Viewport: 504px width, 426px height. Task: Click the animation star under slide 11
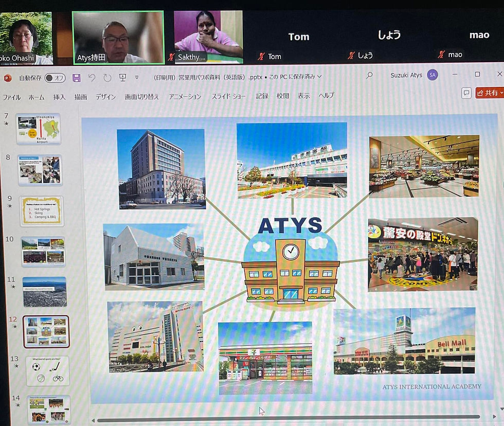(13, 286)
